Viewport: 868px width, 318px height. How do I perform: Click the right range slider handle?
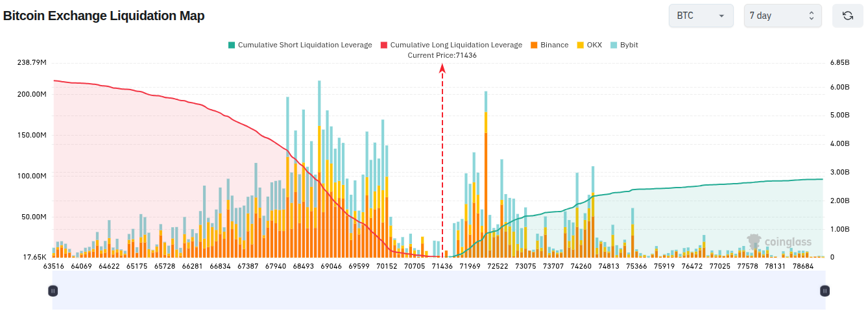[825, 291]
